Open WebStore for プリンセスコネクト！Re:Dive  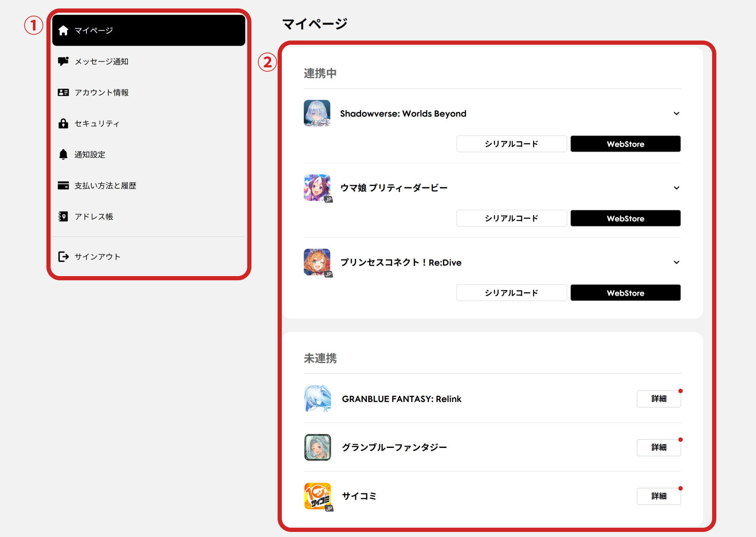[x=625, y=293]
